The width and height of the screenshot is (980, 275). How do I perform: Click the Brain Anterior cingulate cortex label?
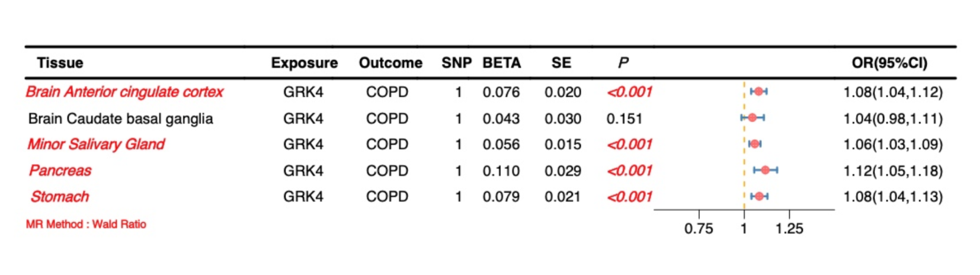124,92
